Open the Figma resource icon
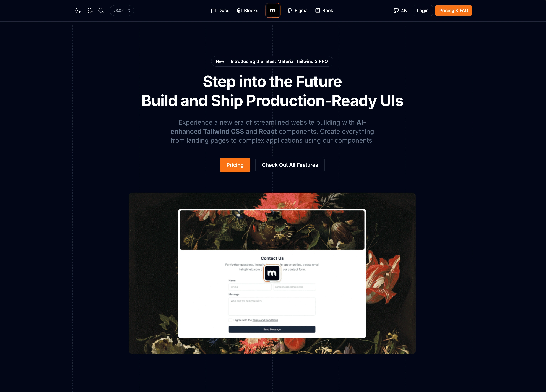The image size is (546, 392). (290, 10)
